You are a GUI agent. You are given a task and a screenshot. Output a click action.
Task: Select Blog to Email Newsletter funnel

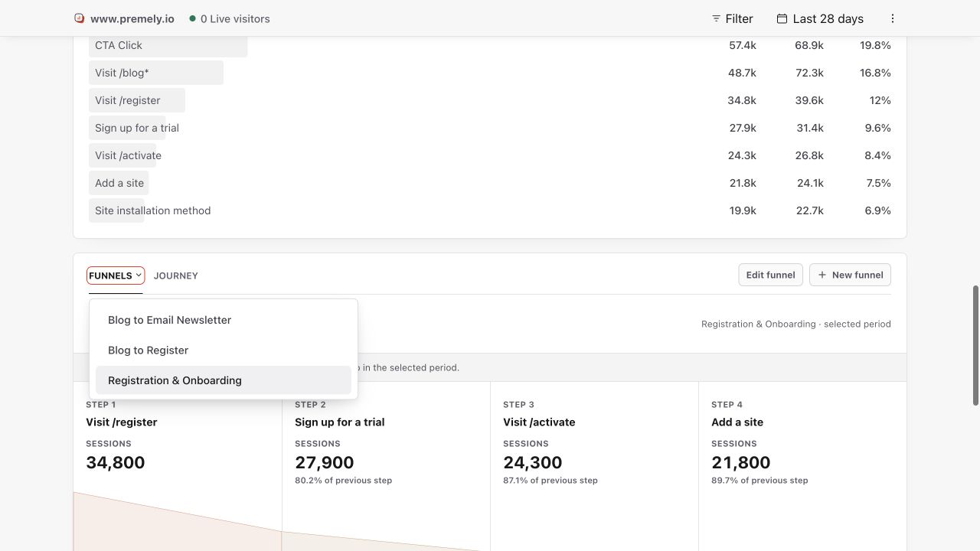point(224,320)
